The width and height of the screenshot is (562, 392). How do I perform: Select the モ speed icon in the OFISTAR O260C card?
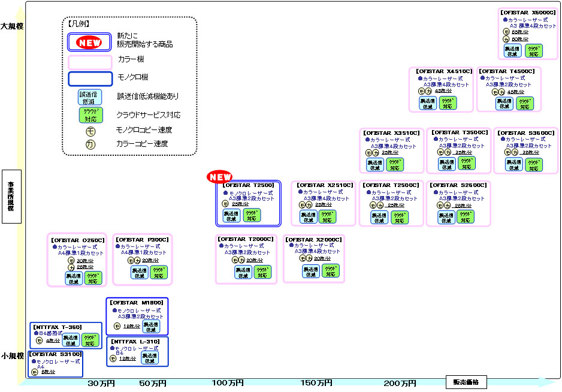point(71,261)
